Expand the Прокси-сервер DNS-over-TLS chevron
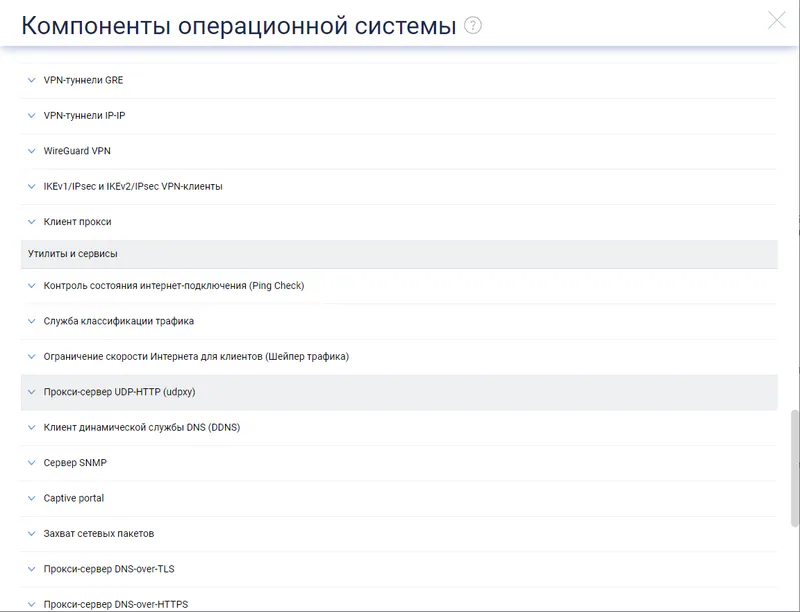Screen dimensions: 800x612 [32, 569]
